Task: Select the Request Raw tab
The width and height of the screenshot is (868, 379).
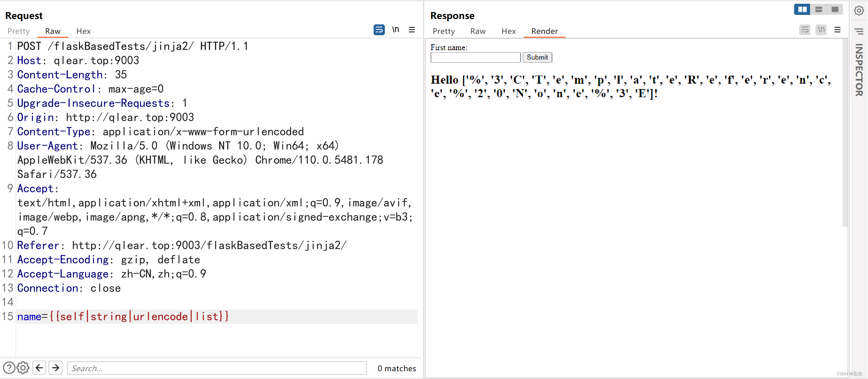Action: point(53,31)
